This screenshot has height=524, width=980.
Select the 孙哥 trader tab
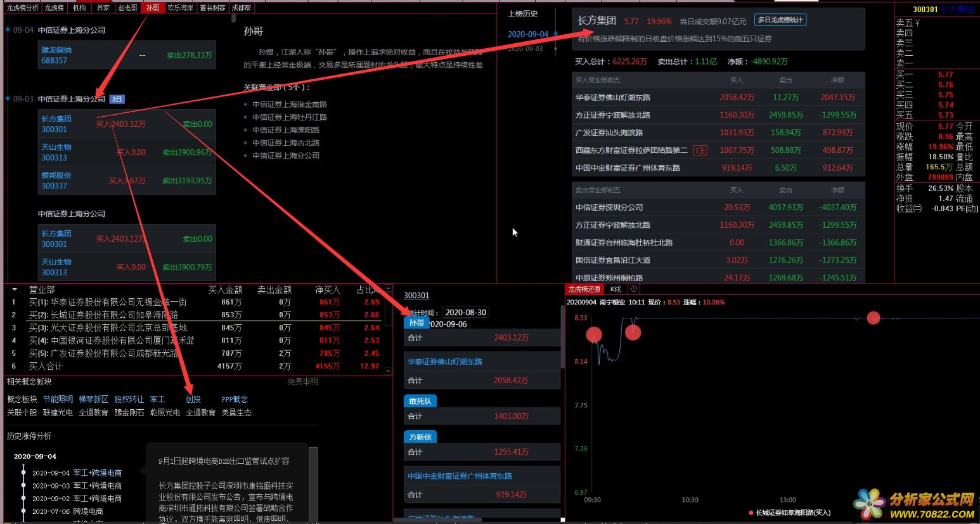click(153, 8)
